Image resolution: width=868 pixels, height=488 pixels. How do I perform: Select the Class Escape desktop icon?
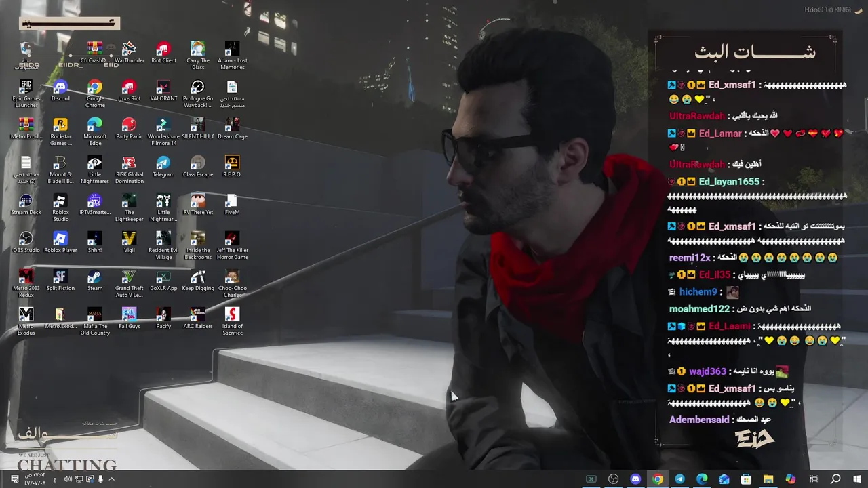198,167
